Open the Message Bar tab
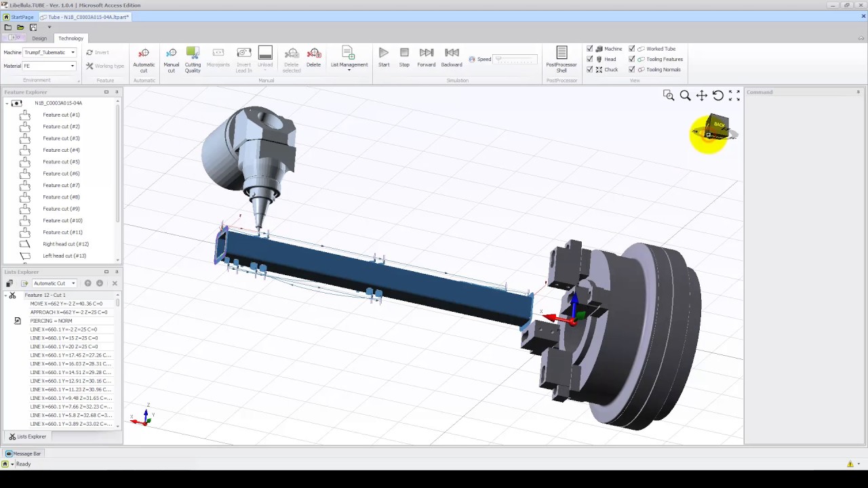Viewport: 868px width, 488px height. tap(24, 453)
